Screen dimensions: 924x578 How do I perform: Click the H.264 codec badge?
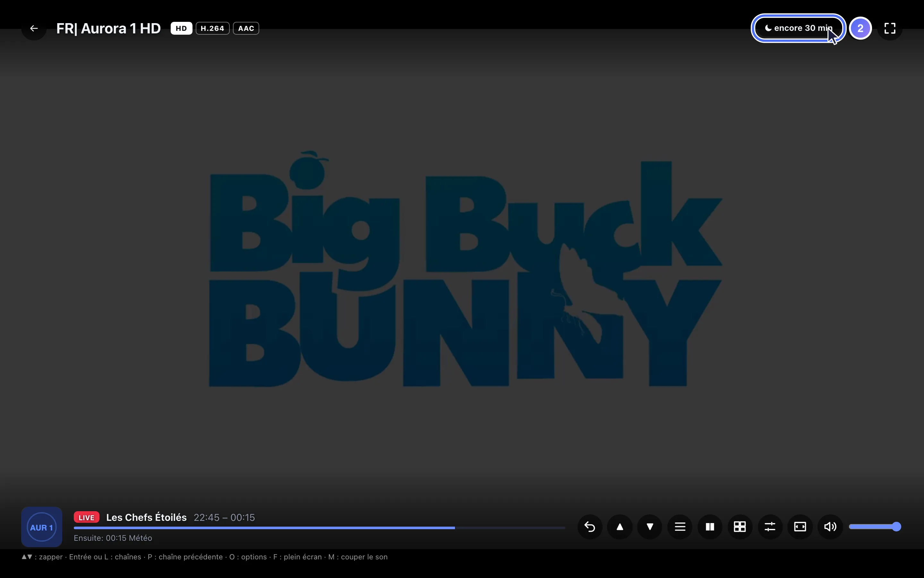213,28
